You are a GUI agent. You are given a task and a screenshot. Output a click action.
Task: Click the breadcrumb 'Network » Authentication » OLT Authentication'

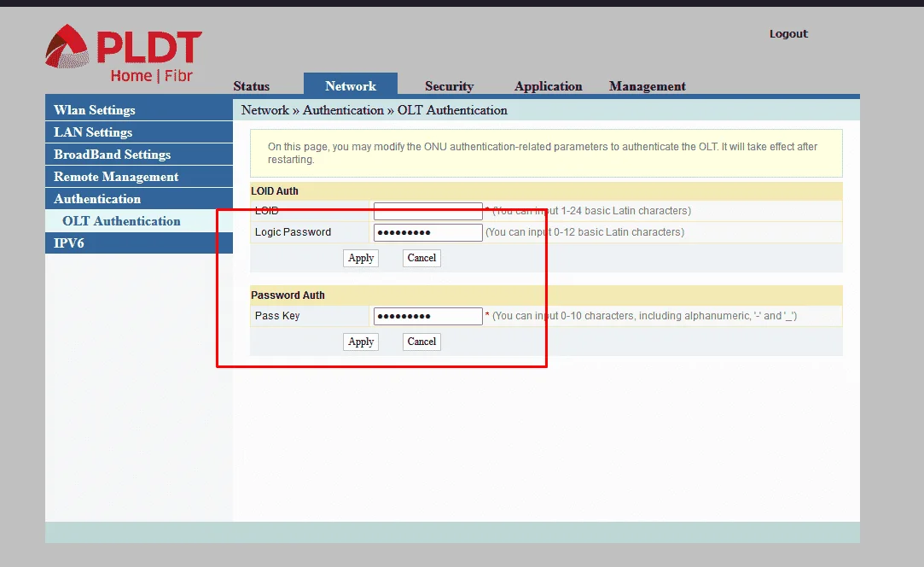pos(375,110)
